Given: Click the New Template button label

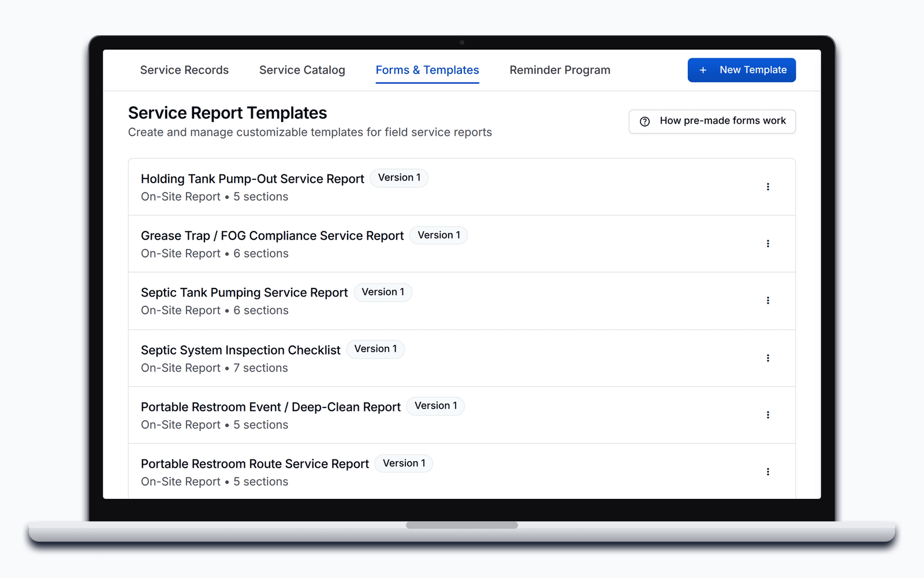Looking at the screenshot, I should click(753, 70).
